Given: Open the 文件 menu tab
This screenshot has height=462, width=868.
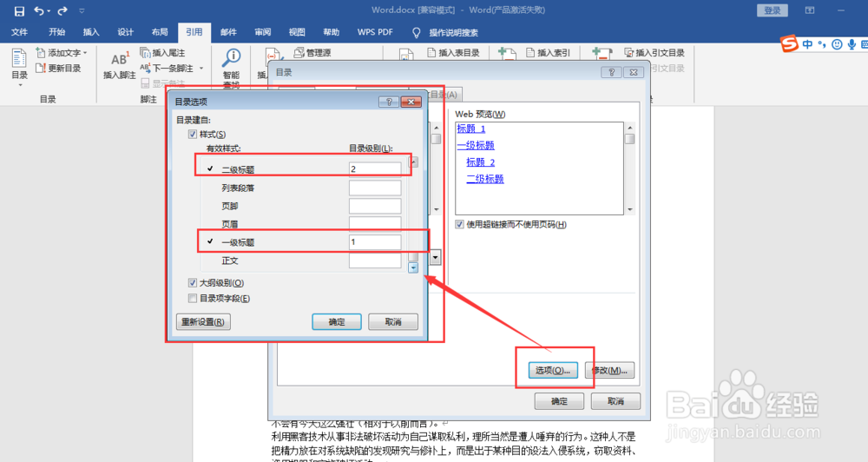Looking at the screenshot, I should 19,32.
